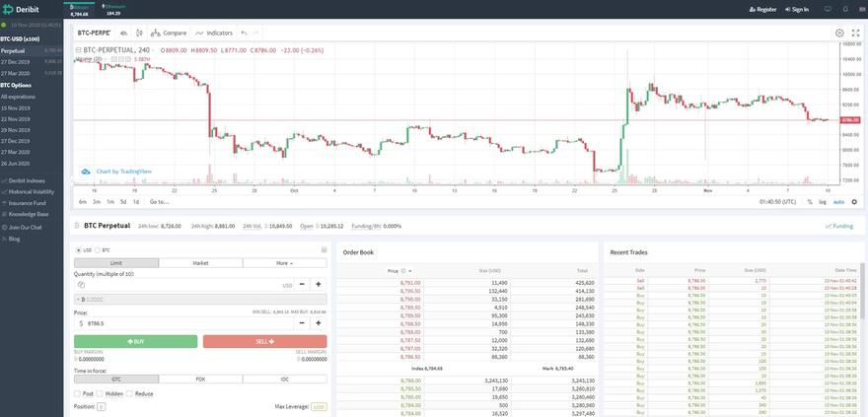This screenshot has width=868, height=417.
Task: Open the Register link
Action: point(762,10)
